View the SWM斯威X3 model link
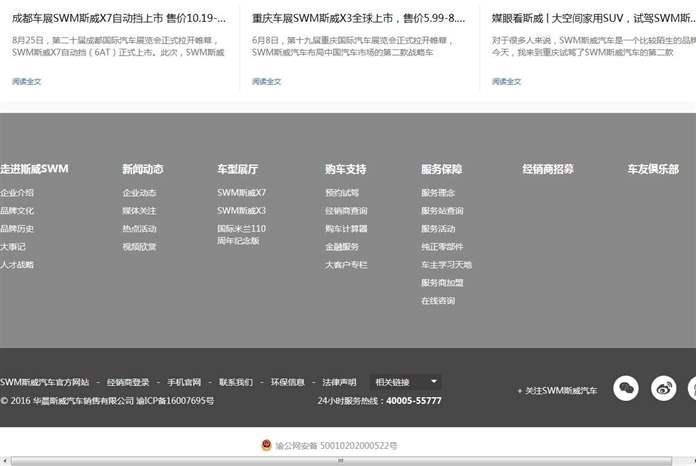Screen dimensions: 696x466 [241, 211]
